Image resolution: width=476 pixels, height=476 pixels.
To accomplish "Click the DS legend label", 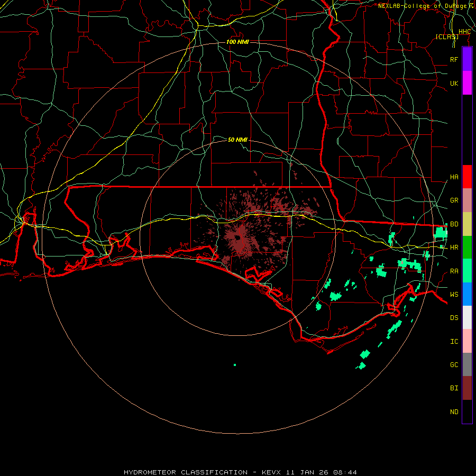I will click(454, 318).
